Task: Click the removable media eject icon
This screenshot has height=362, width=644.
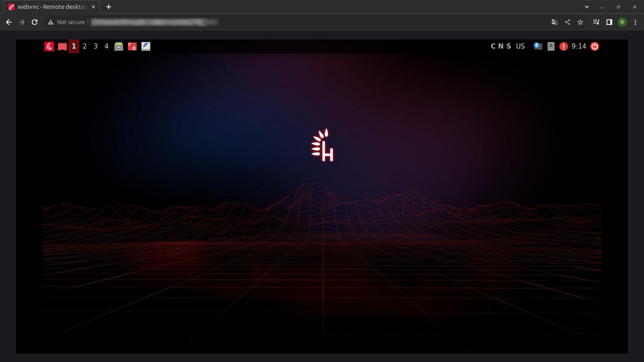Action: coord(551,46)
